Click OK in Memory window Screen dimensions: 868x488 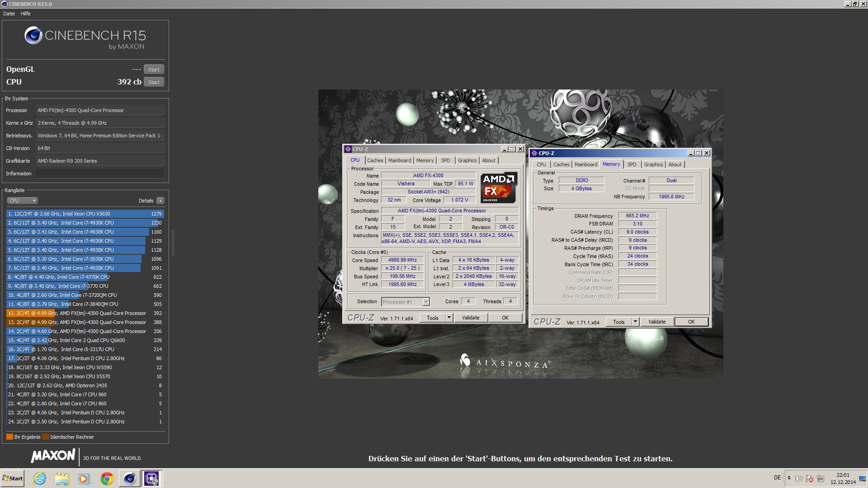(691, 322)
